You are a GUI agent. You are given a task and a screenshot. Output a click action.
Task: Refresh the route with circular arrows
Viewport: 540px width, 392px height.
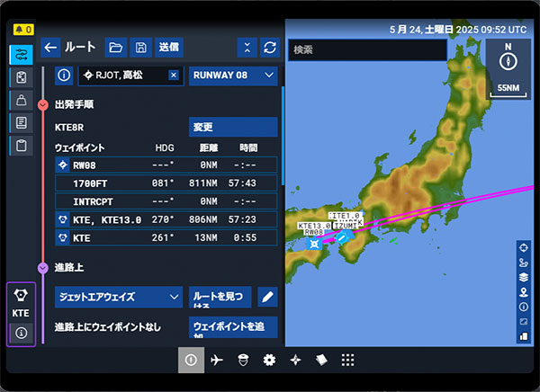270,48
